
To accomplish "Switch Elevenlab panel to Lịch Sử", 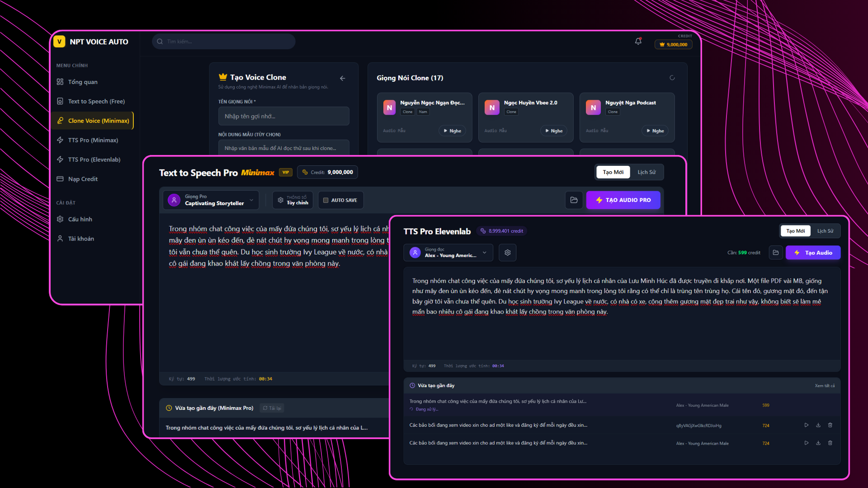I will (x=825, y=231).
